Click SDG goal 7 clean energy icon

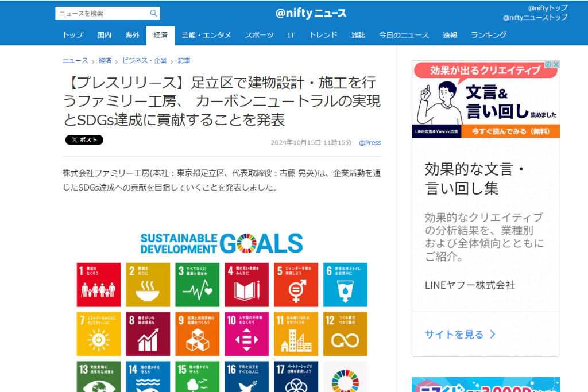coord(99,334)
